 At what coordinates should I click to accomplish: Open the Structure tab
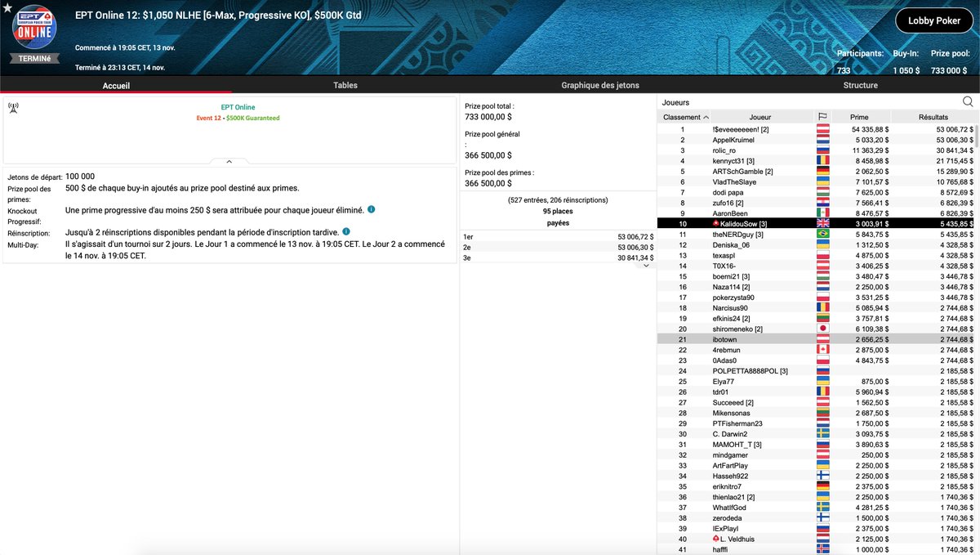click(x=861, y=85)
